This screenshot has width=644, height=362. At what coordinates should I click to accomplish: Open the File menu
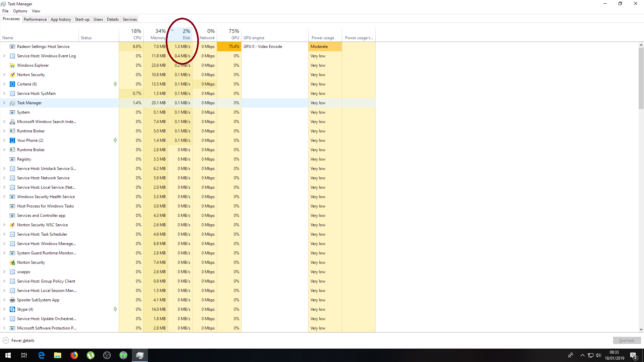(5, 11)
